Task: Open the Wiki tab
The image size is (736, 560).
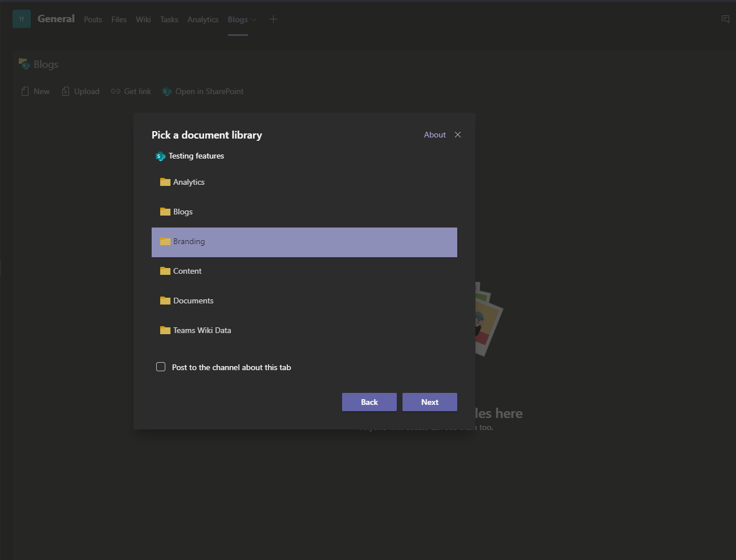Action: coord(143,19)
